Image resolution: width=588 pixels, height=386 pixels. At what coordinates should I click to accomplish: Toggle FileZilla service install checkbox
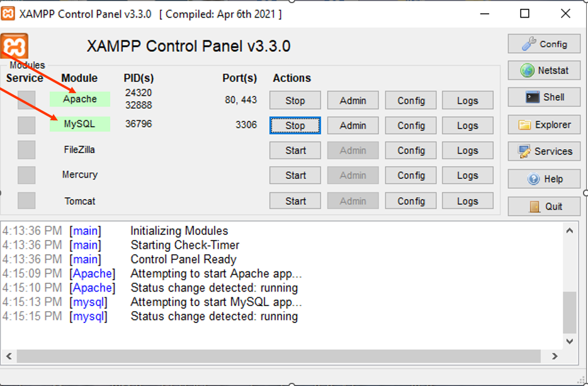click(x=26, y=150)
